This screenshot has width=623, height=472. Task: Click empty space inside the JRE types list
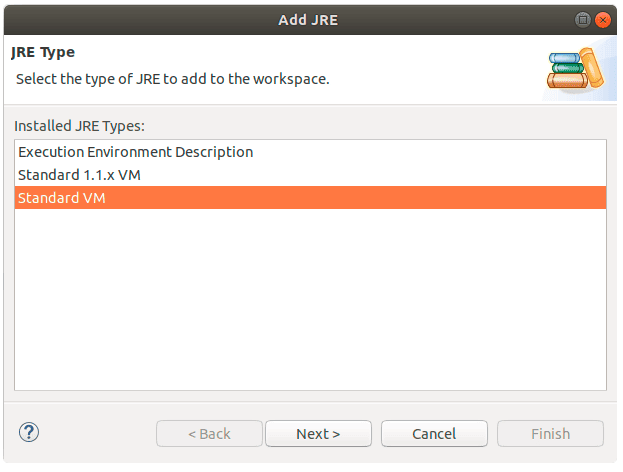click(310, 298)
